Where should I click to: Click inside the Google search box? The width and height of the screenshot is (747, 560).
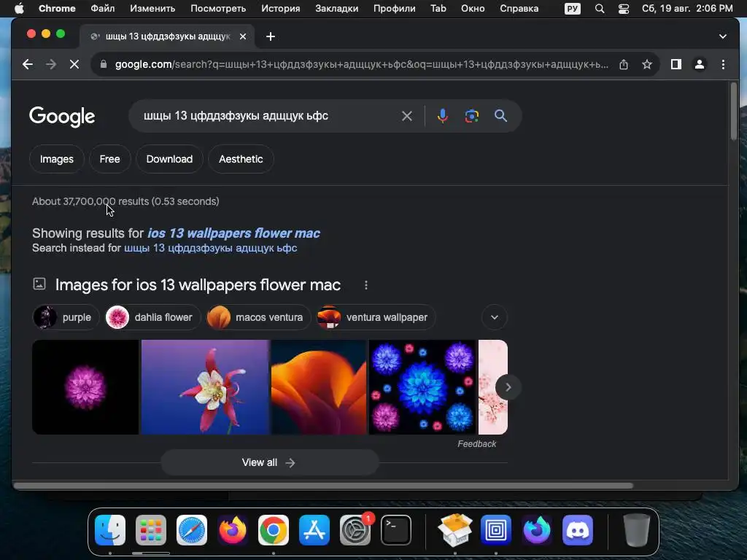point(267,116)
